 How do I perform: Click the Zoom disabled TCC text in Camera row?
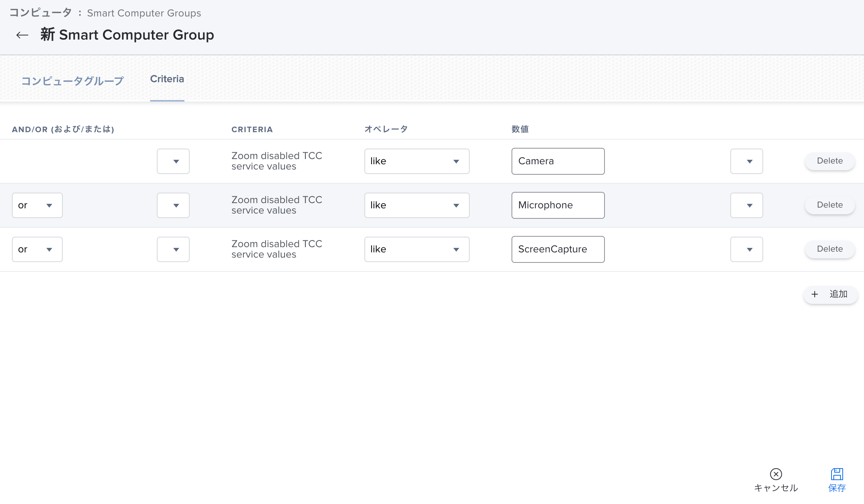pyautogui.click(x=277, y=161)
